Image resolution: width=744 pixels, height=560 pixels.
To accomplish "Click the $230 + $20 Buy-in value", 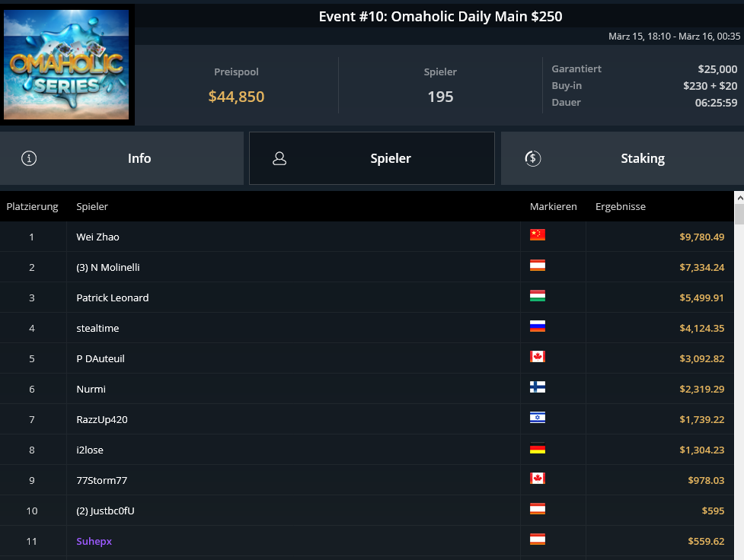I will point(710,86).
